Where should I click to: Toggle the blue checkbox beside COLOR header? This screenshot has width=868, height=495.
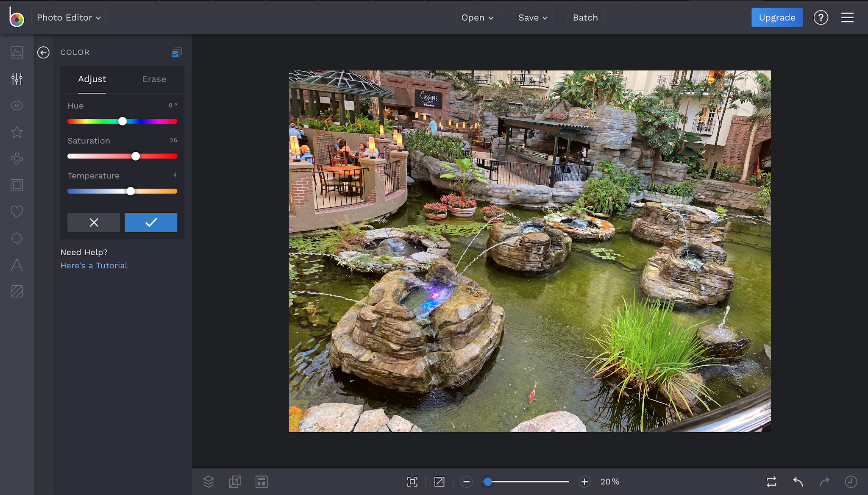[177, 53]
